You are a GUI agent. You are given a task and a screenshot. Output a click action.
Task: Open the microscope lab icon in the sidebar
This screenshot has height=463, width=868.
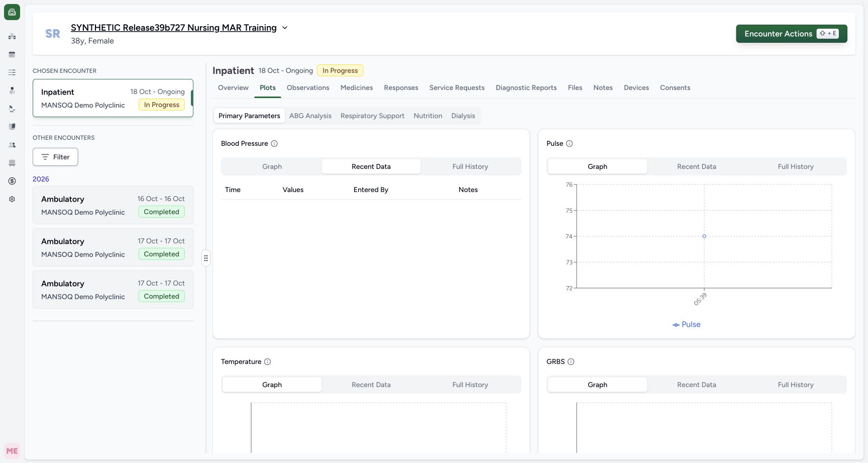12,109
